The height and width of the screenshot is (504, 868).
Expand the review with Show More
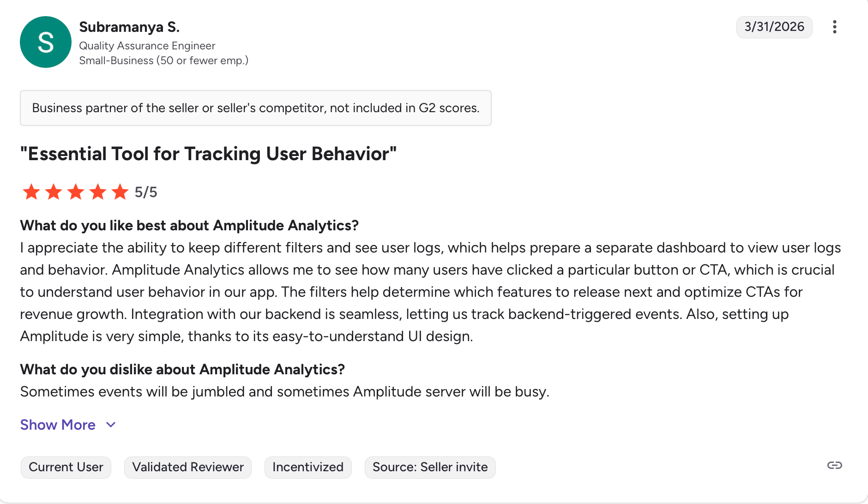coord(58,425)
